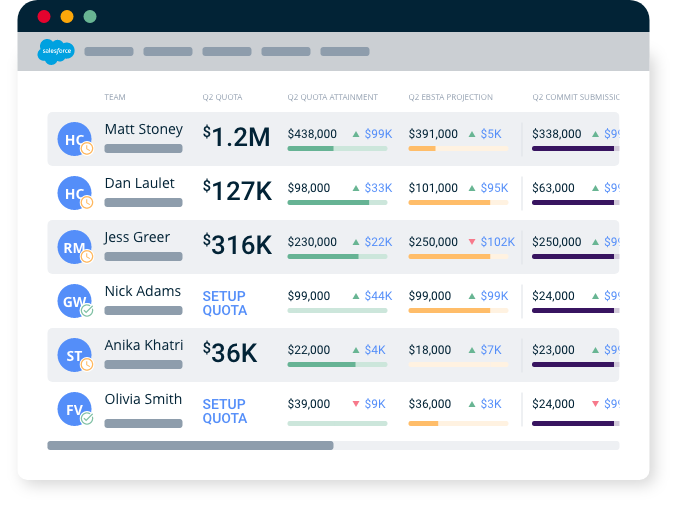Click Setup Quota link for Olivia Smith
This screenshot has height=508, width=677.
224,411
